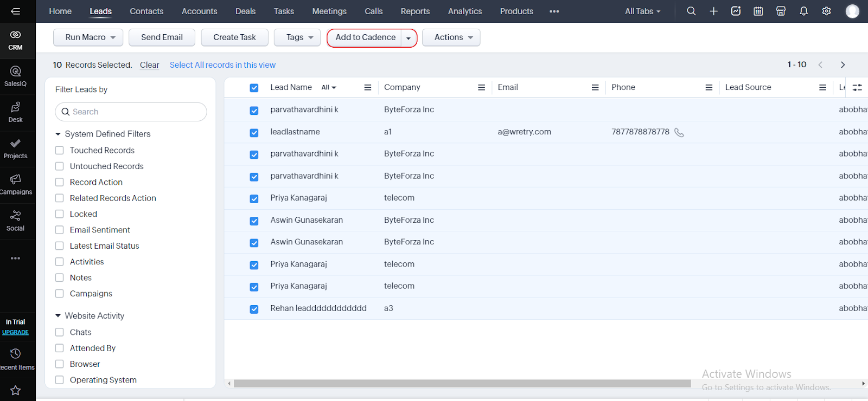This screenshot has width=868, height=401.
Task: Open the notifications bell
Action: (x=803, y=11)
